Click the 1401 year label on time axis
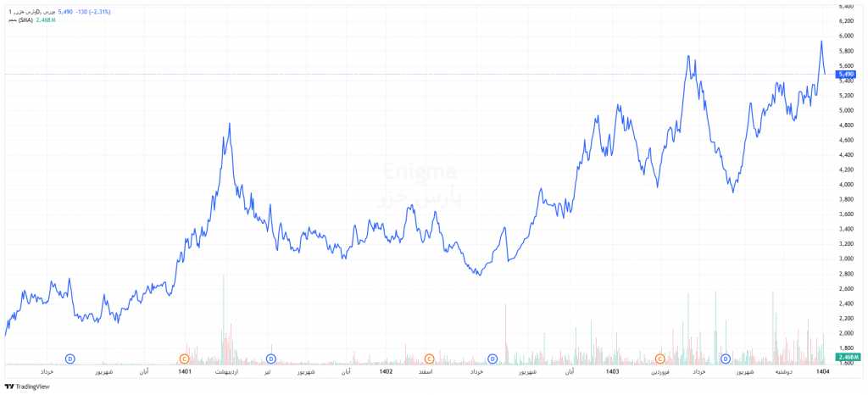This screenshot has width=868, height=395. 185,371
